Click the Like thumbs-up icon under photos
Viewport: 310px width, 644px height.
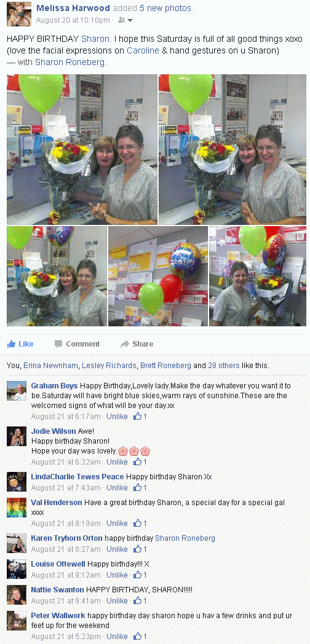click(12, 344)
